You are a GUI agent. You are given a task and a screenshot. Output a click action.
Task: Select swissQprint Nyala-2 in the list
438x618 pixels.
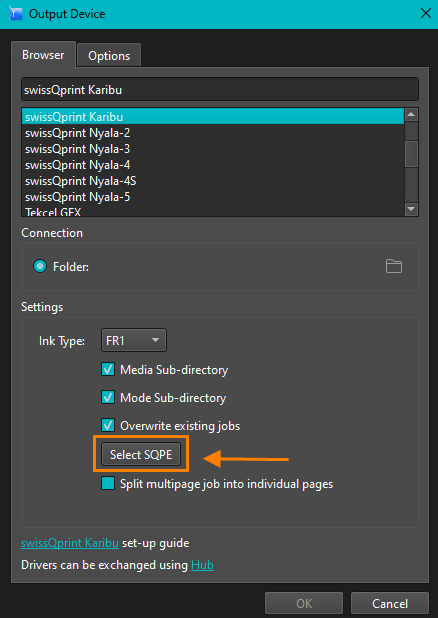click(212, 133)
